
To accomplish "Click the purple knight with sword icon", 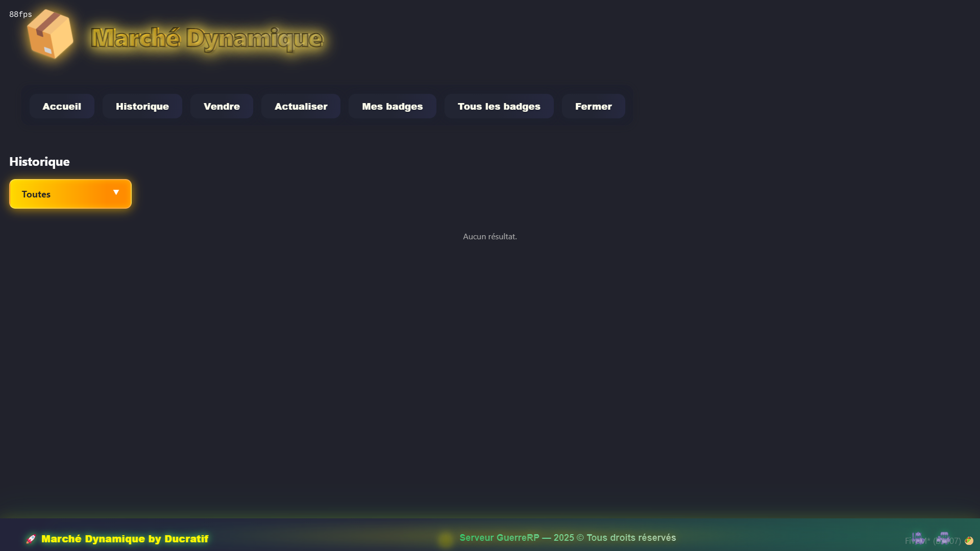I will point(917,538).
